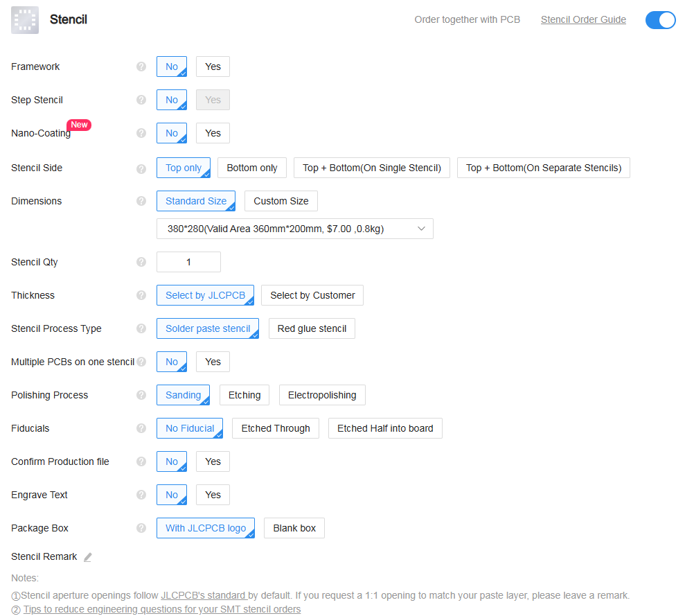Viewport: 685px width, 616px height.
Task: Click the help icon next to Framework
Action: click(x=141, y=67)
